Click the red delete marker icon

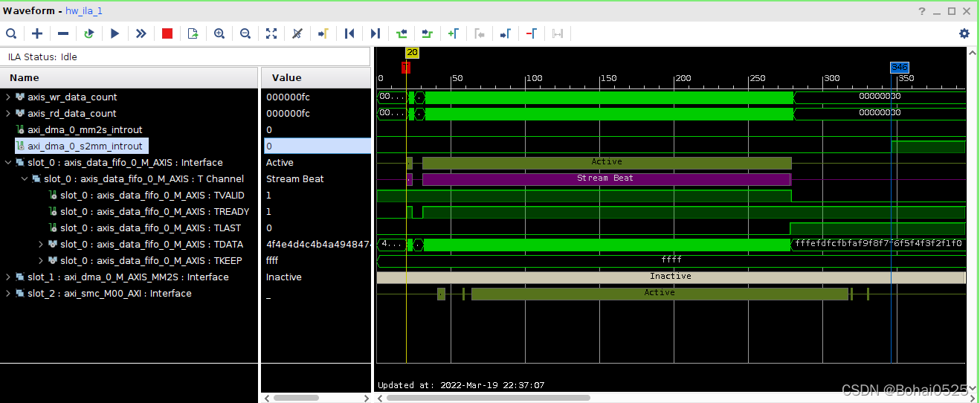pos(531,33)
